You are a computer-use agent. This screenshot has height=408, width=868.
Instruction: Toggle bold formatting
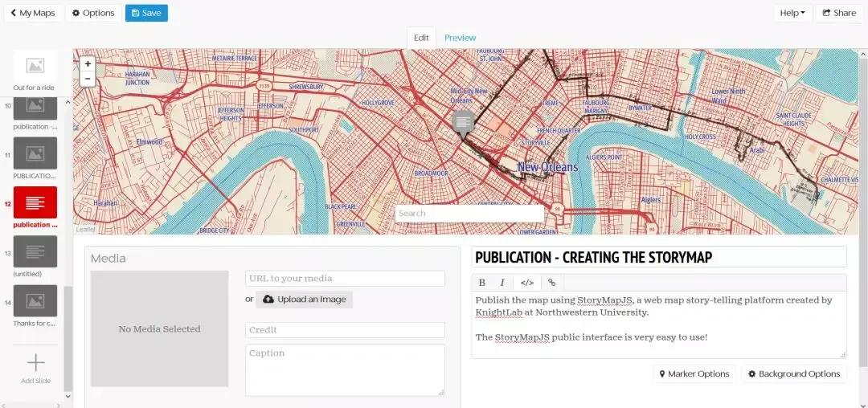tap(481, 283)
